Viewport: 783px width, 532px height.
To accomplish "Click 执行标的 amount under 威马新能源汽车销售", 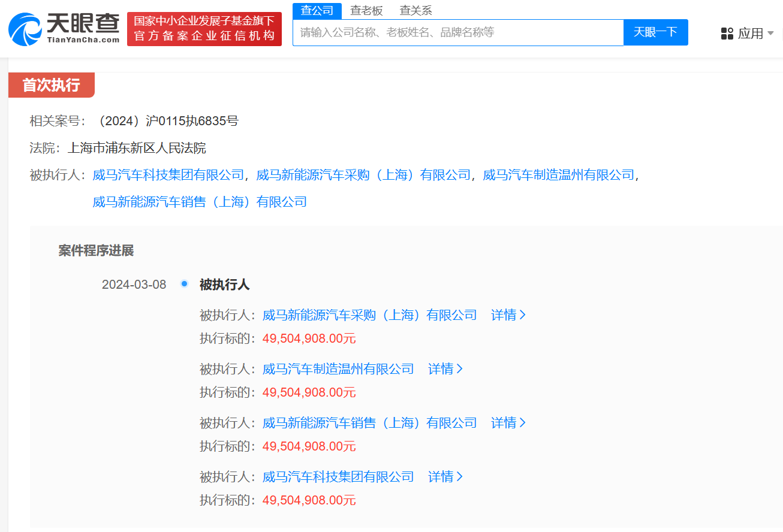I will (x=309, y=446).
